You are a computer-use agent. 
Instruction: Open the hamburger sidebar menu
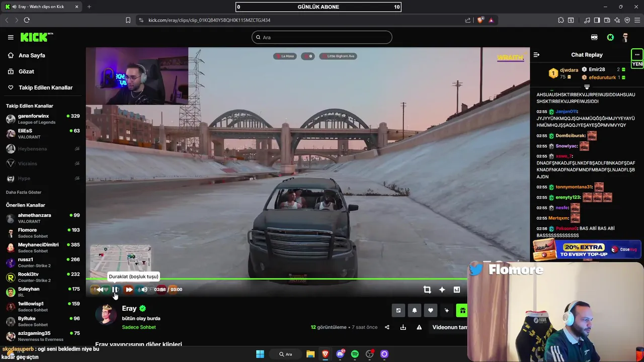coord(11,37)
